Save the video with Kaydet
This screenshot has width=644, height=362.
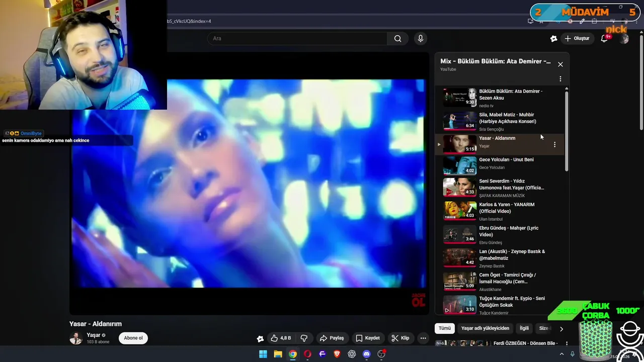click(x=368, y=338)
